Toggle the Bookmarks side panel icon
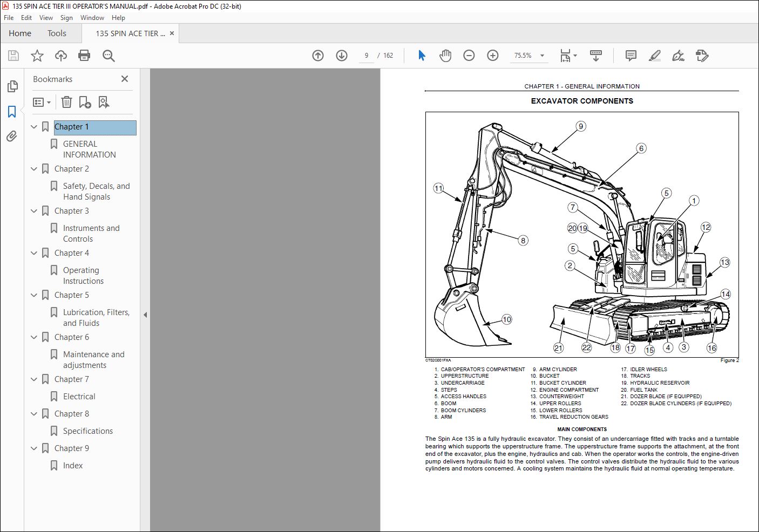759x532 pixels. pos(12,112)
